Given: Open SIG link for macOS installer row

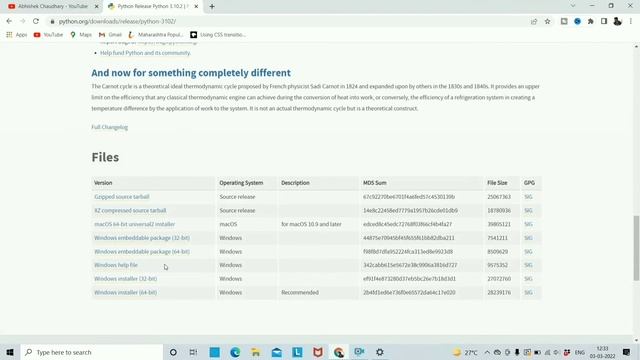Looking at the screenshot, I should coord(528,224).
